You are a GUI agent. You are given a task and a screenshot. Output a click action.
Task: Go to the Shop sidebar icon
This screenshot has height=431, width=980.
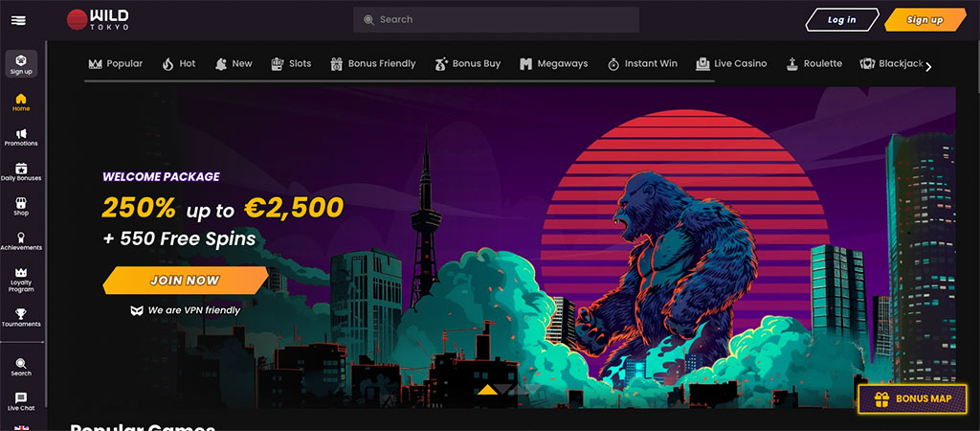coord(21,207)
